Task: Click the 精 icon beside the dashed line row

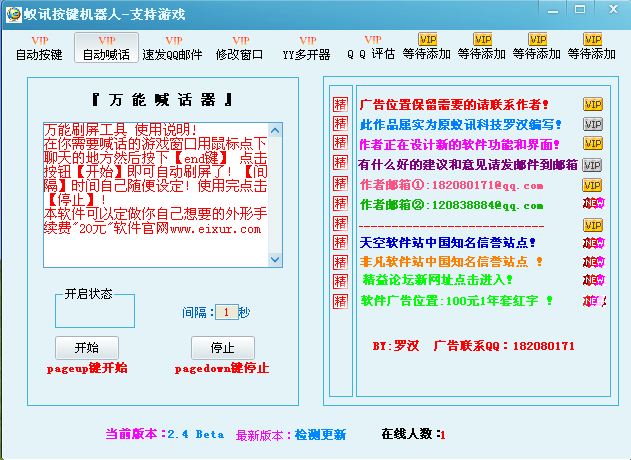Action: pos(340,223)
